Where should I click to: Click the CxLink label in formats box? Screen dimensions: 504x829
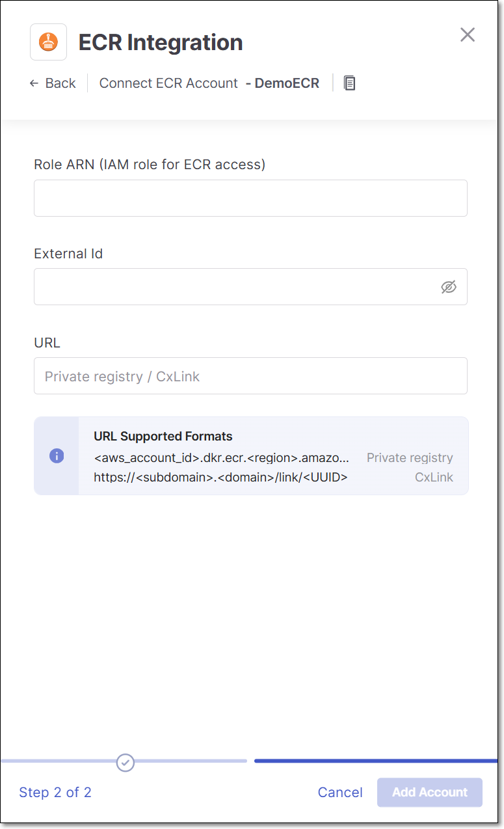(434, 477)
